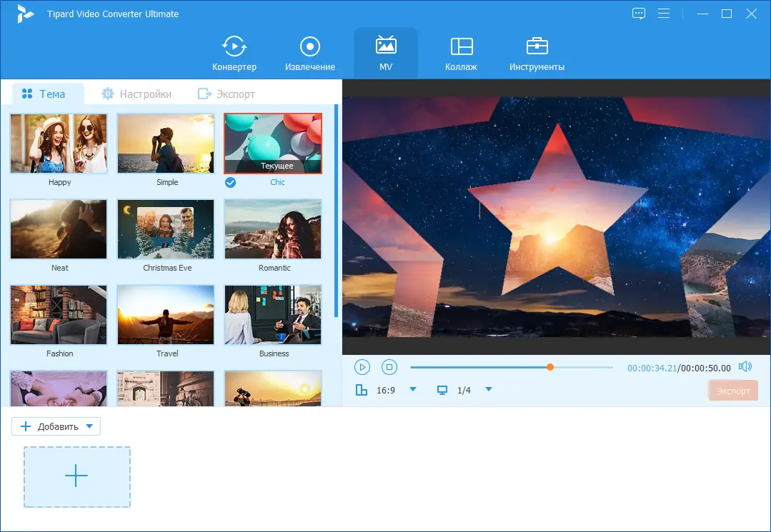Select the Romantic theme thumbnail
771x532 pixels.
(273, 229)
